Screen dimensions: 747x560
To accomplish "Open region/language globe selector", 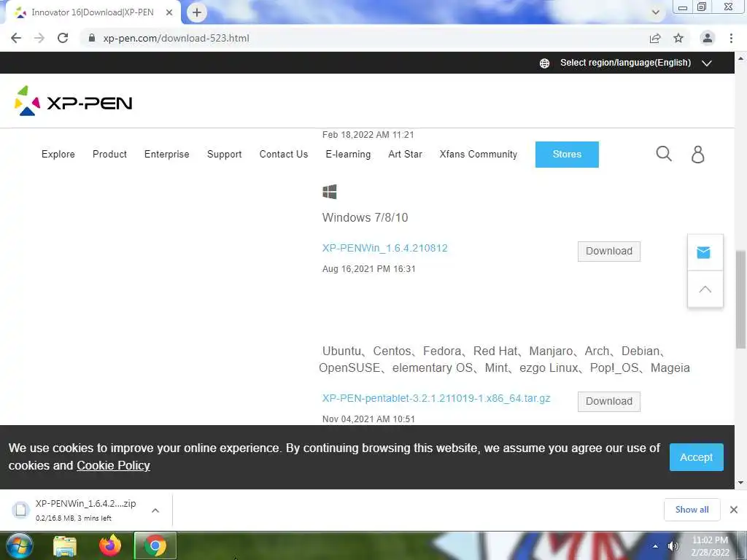I will click(544, 63).
